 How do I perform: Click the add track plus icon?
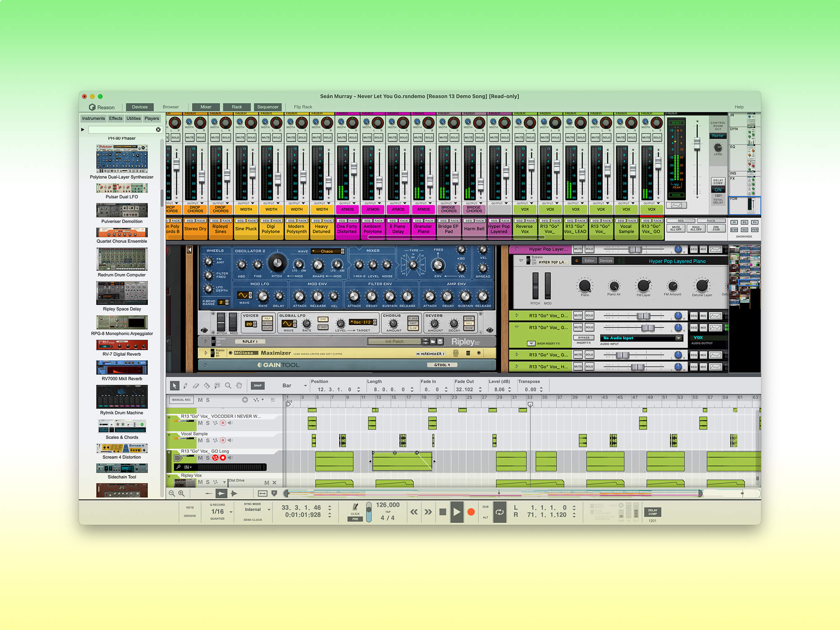pos(245,400)
